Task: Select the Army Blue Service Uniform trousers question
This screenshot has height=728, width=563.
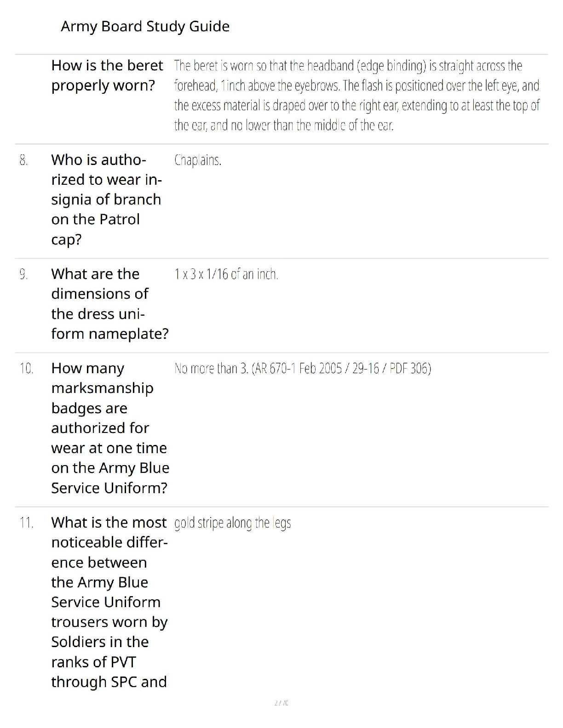Action: (109, 602)
